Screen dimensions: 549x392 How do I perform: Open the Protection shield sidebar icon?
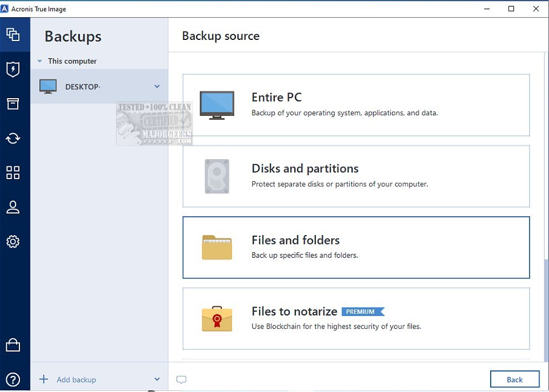click(x=13, y=69)
